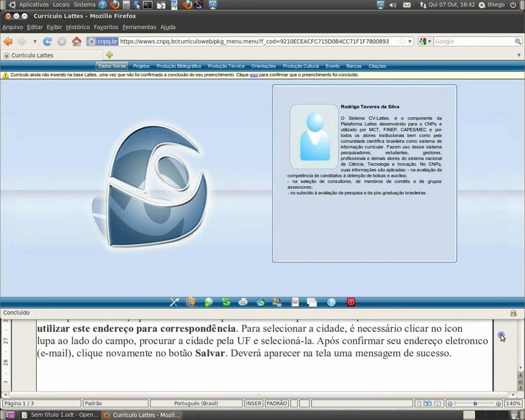The image size is (525, 420).
Task: Open the Firefox Ferramentas menu
Action: click(x=139, y=27)
